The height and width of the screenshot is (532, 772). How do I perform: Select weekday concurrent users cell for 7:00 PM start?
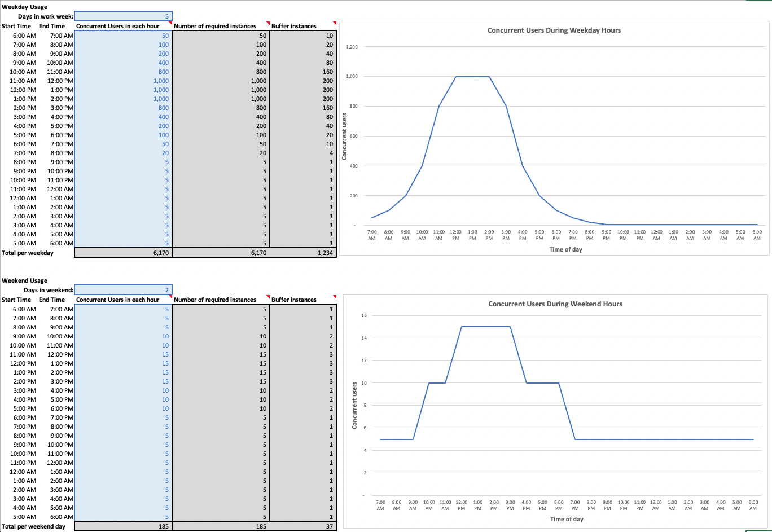tap(123, 153)
